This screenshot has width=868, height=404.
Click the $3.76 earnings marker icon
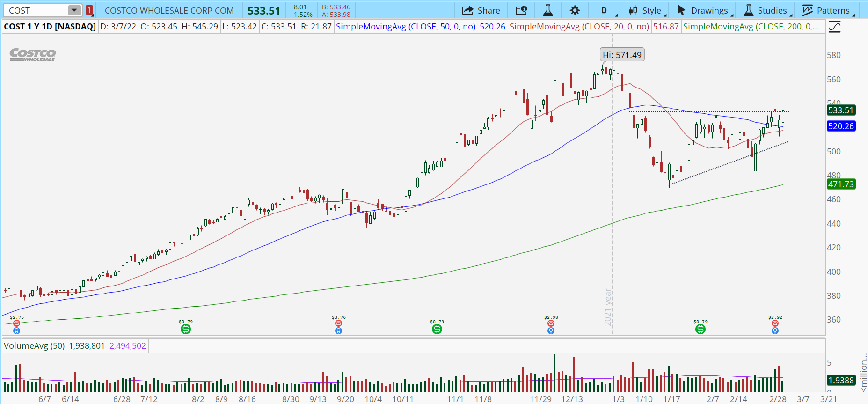[339, 323]
